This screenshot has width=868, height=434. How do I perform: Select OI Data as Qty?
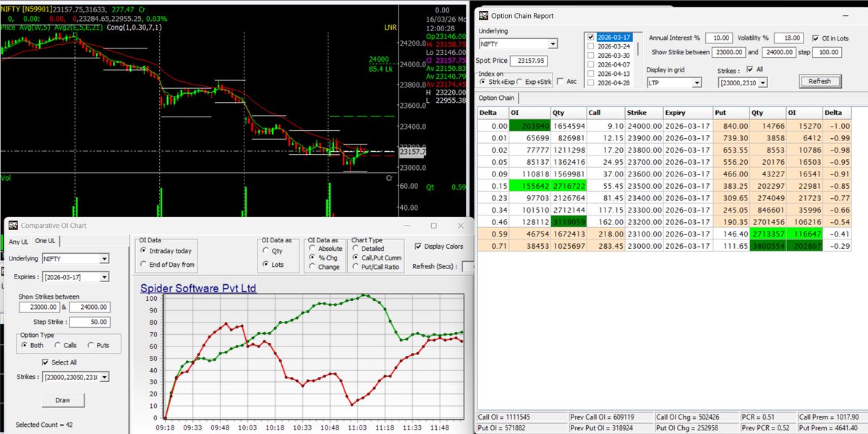tap(267, 250)
